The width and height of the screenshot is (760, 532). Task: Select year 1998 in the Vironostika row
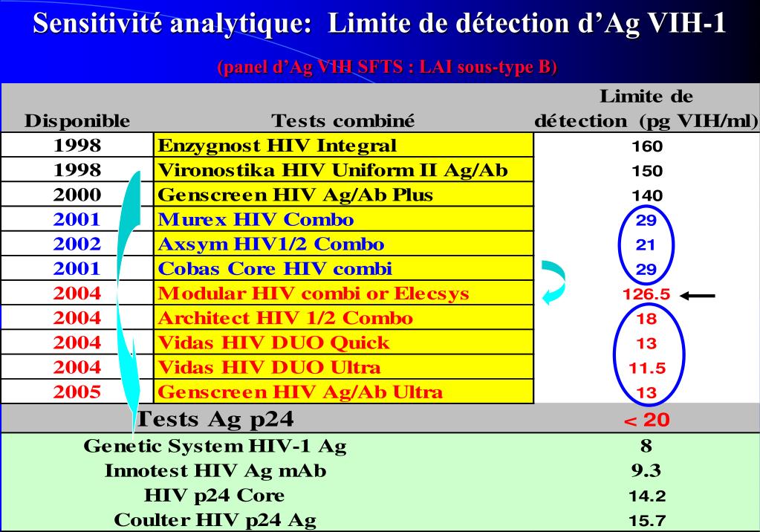pos(77,170)
